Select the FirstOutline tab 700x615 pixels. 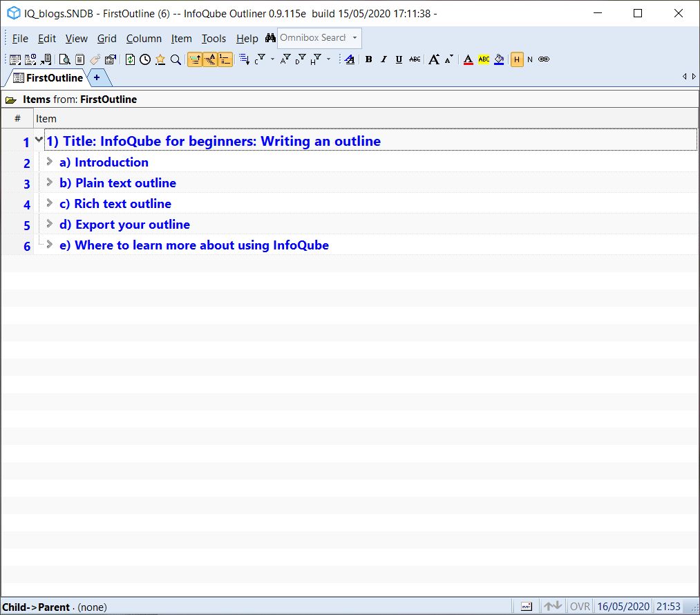48,77
